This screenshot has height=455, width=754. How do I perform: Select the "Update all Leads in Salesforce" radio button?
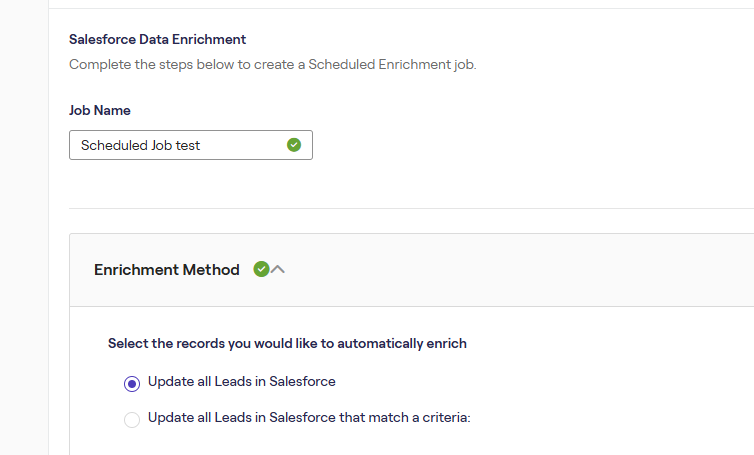coord(132,383)
